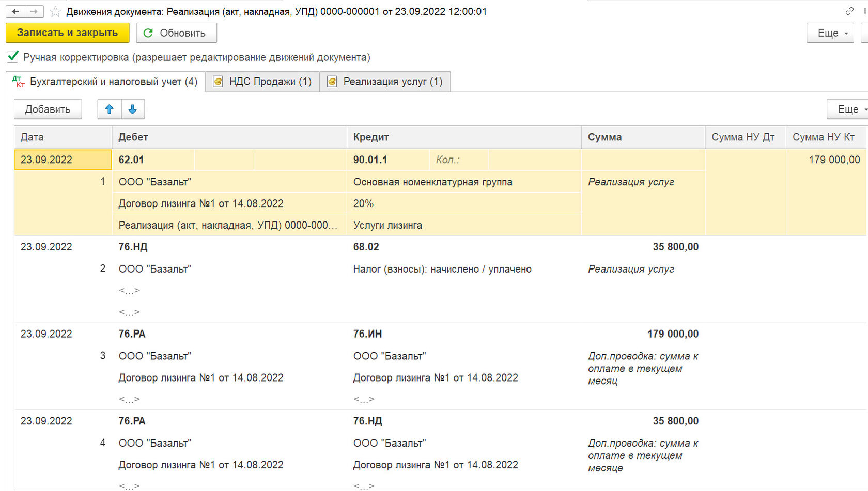Image resolution: width=868 pixels, height=491 pixels.
Task: Click Доп.проводка description ending with месяц in row 3
Action: click(x=643, y=369)
